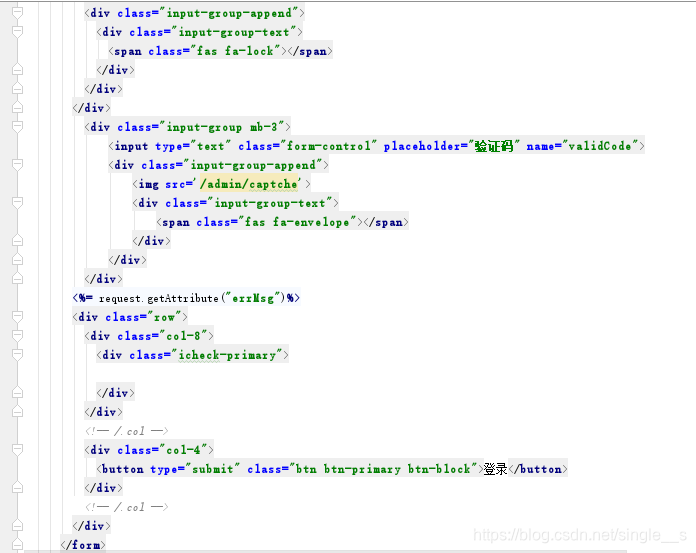Click the closing /button tag
This screenshot has width=696, height=553.
[x=538, y=469]
